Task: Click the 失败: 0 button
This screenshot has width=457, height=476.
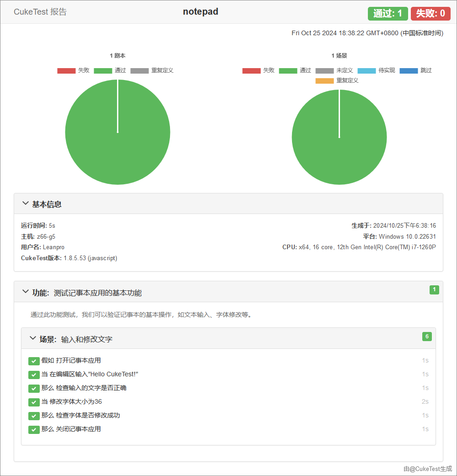Action: pyautogui.click(x=430, y=14)
